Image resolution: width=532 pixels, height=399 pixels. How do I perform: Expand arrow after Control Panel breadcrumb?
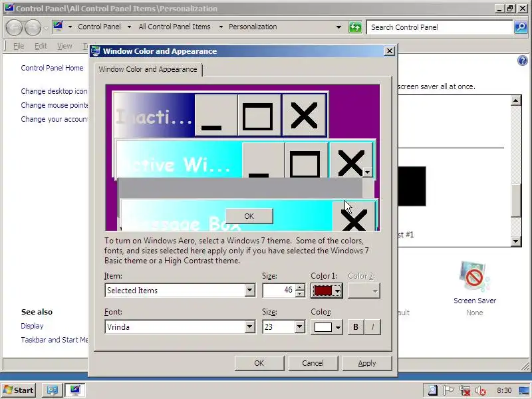[129, 27]
